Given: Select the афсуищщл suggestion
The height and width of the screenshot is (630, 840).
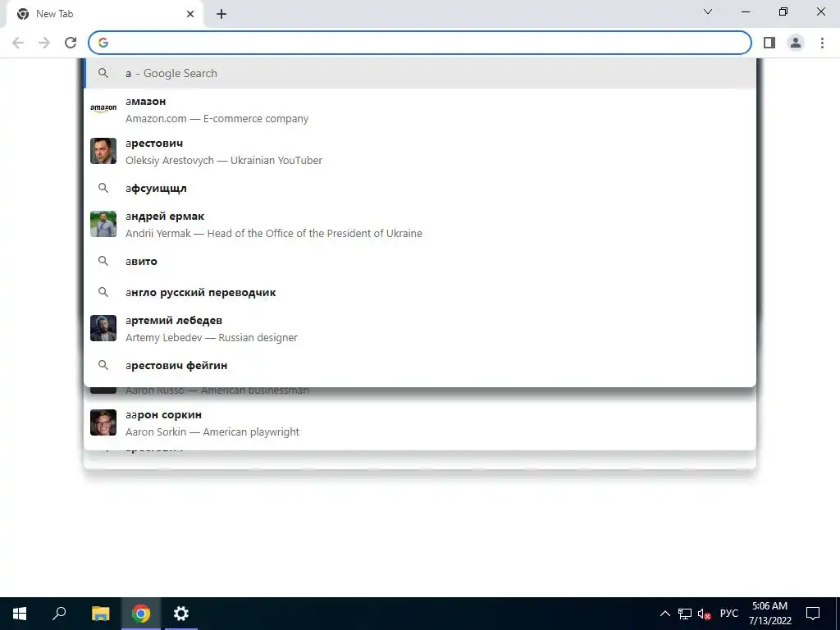Looking at the screenshot, I should click(420, 188).
